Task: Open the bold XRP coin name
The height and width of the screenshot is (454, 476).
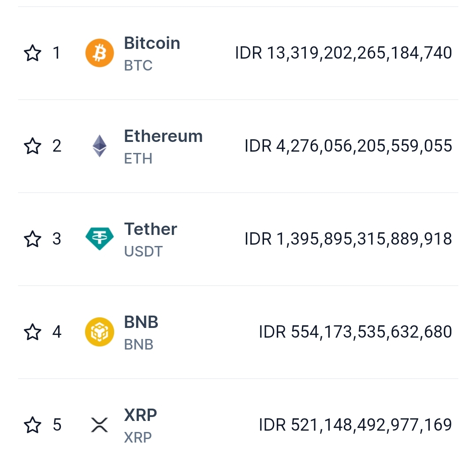Action: pos(141,415)
